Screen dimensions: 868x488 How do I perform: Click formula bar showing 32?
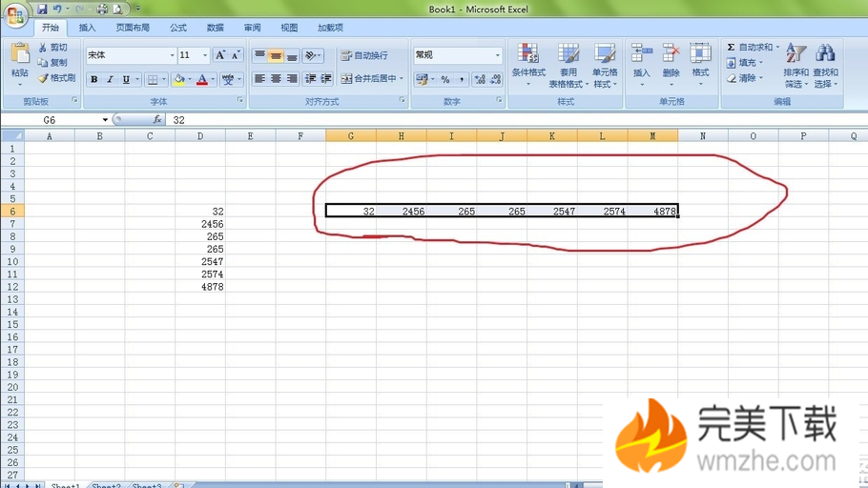(x=517, y=120)
